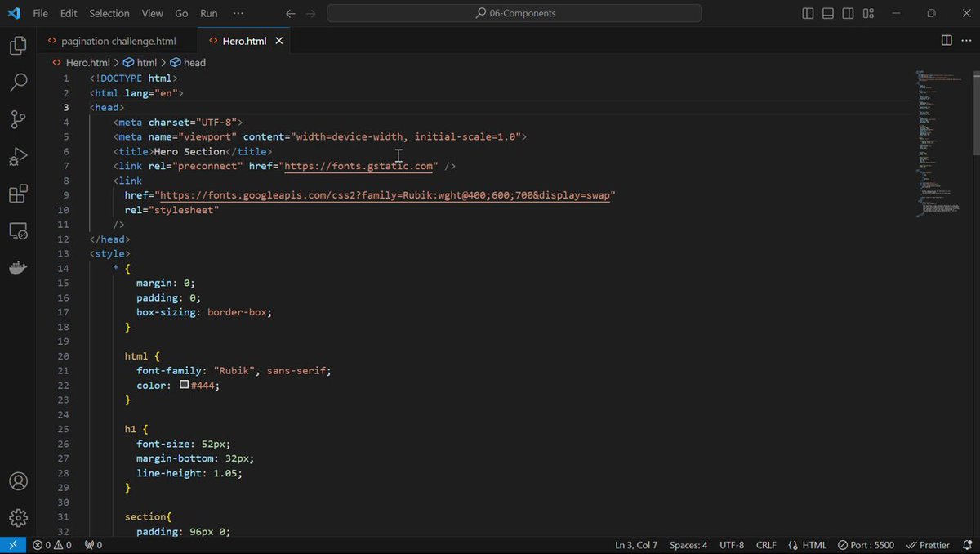Click the VS Code logo icon
This screenshot has height=554, width=980.
click(x=14, y=13)
